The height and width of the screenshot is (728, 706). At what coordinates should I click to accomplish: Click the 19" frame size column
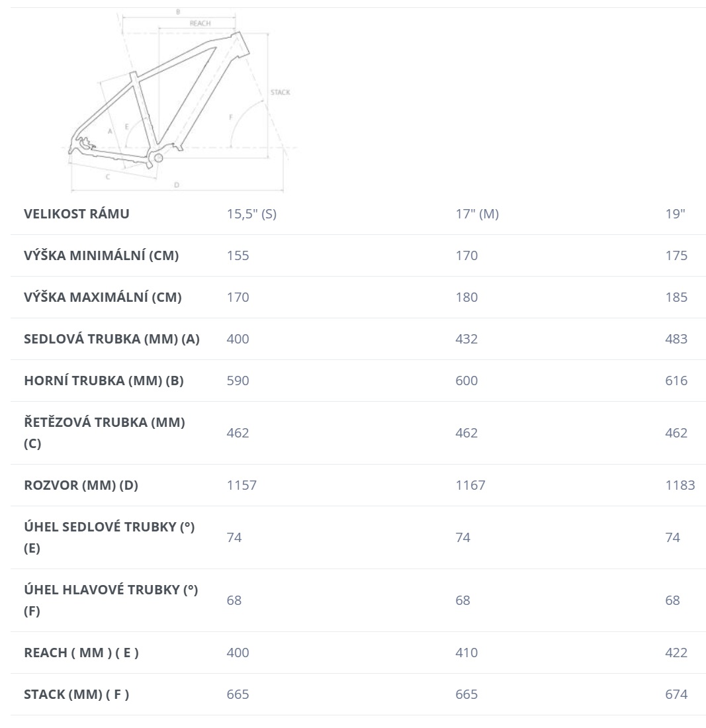(x=676, y=214)
